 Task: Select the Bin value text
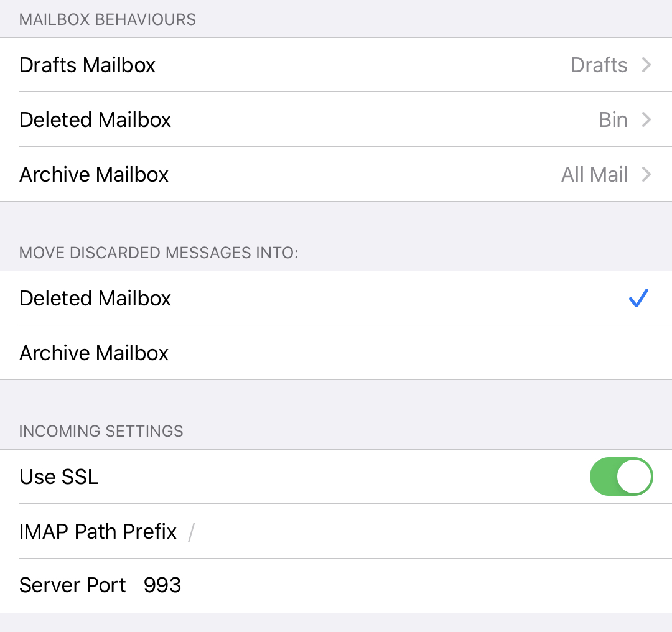point(614,119)
